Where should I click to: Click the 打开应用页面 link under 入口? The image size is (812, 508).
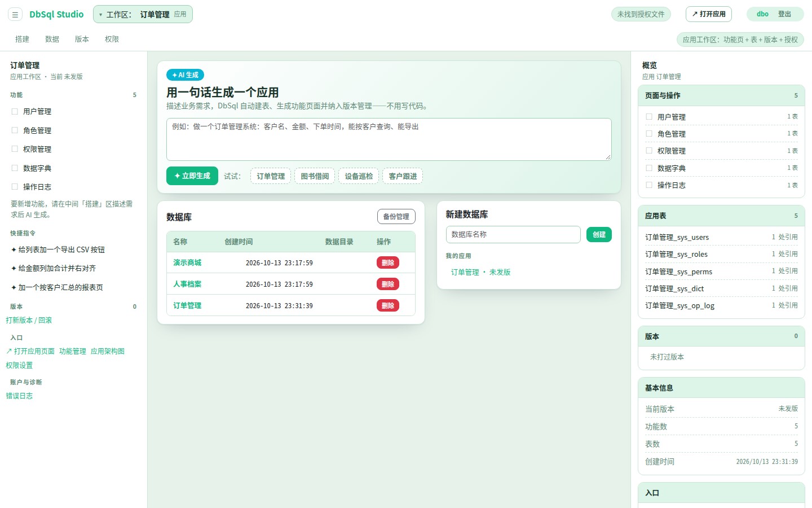[30, 351]
